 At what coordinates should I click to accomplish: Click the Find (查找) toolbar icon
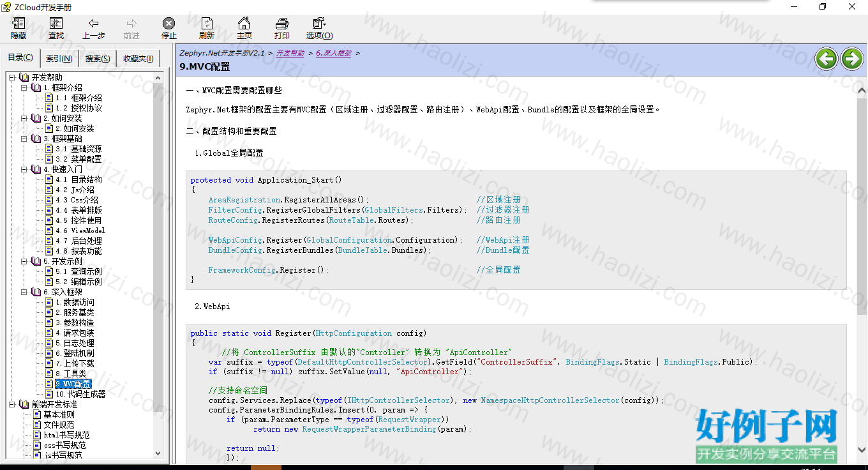(56, 24)
